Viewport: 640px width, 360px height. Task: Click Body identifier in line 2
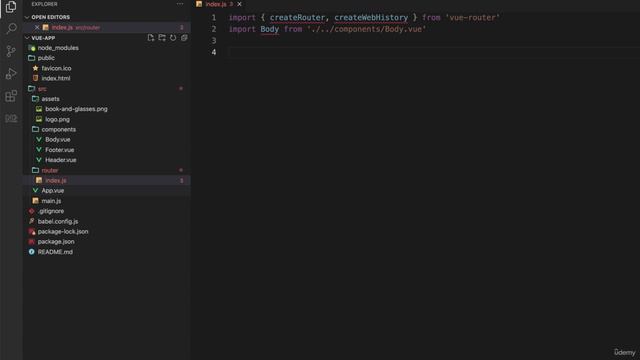(269, 29)
